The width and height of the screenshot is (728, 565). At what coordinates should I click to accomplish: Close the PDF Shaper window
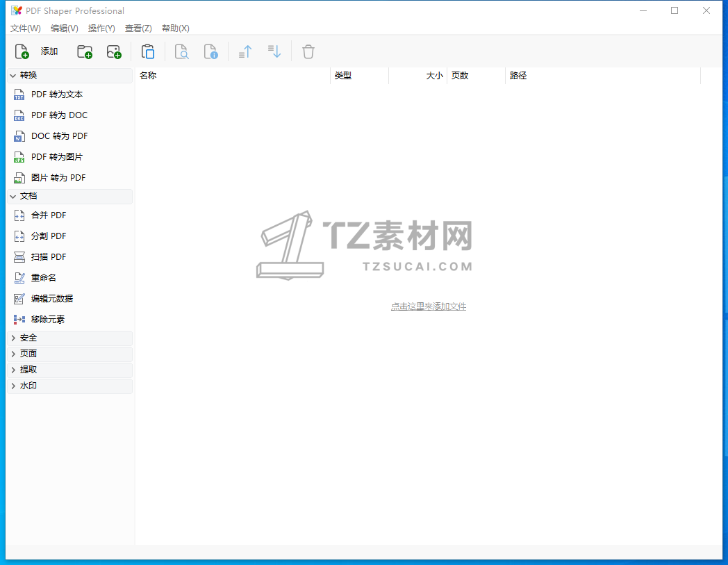tap(706, 10)
